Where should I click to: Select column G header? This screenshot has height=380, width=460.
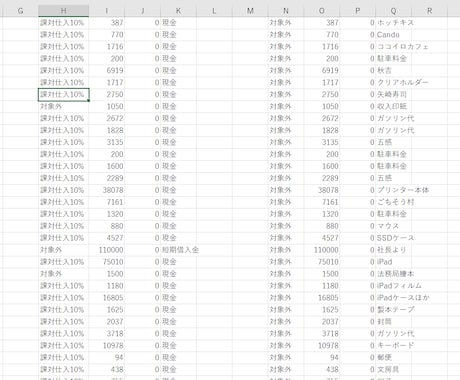[20, 11]
